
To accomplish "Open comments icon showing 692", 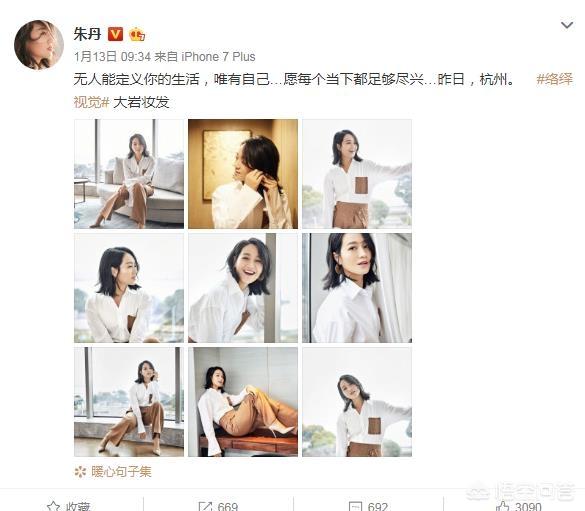I will click(x=355, y=506).
